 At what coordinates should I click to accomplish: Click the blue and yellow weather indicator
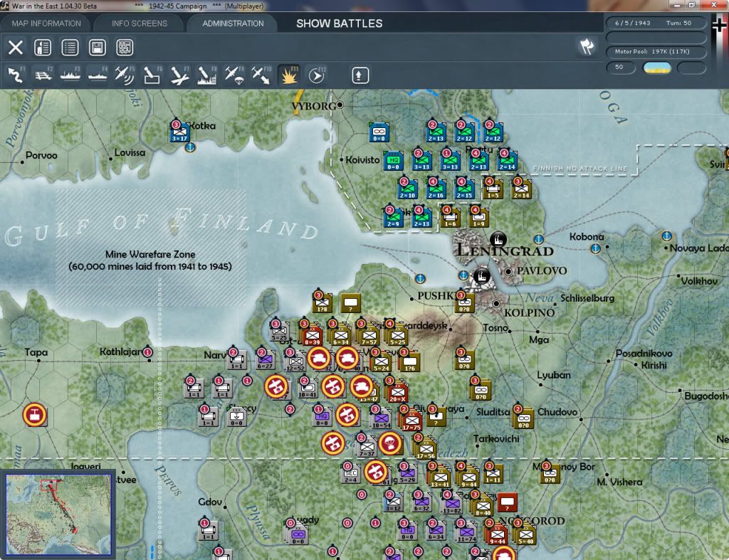tap(656, 68)
